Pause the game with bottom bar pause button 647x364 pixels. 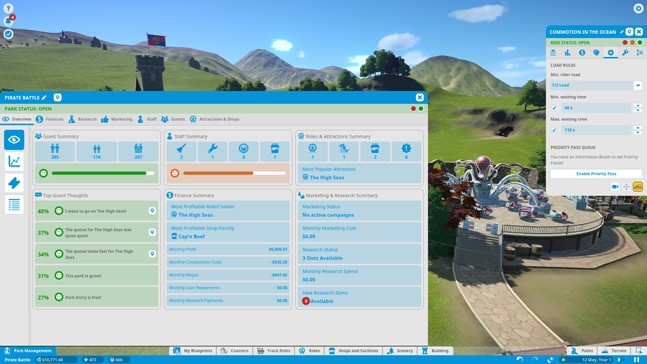coord(636,360)
